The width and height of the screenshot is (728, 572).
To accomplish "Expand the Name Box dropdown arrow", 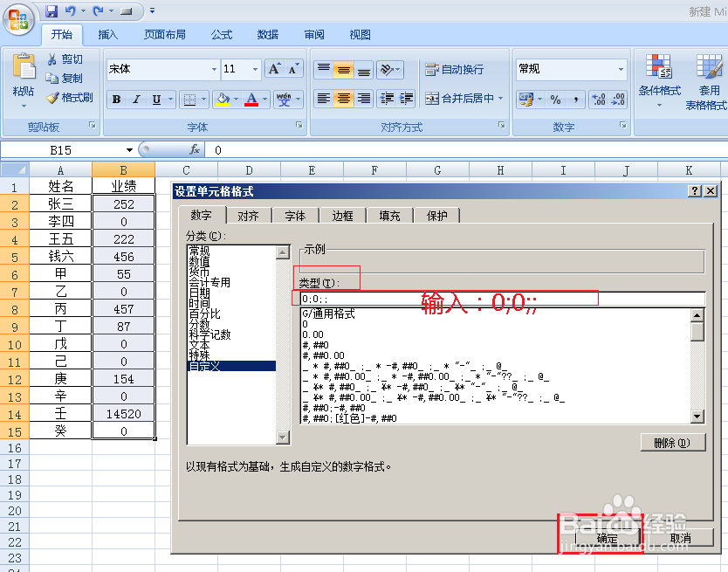I will (x=129, y=149).
